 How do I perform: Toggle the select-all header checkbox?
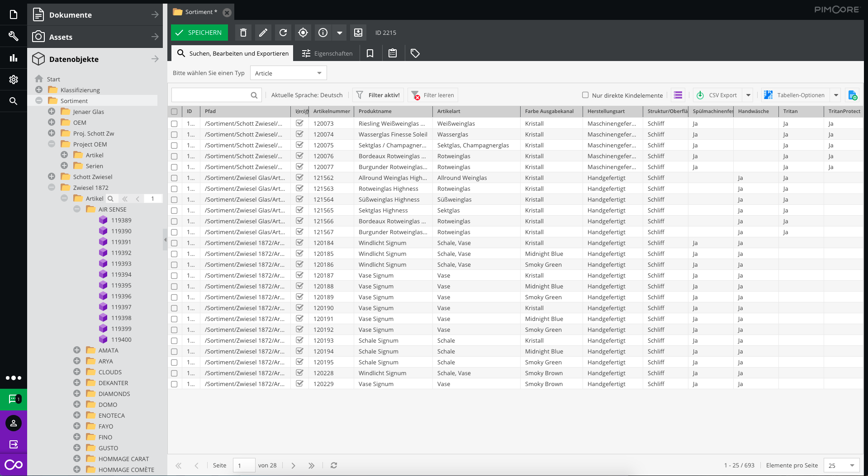tap(174, 111)
